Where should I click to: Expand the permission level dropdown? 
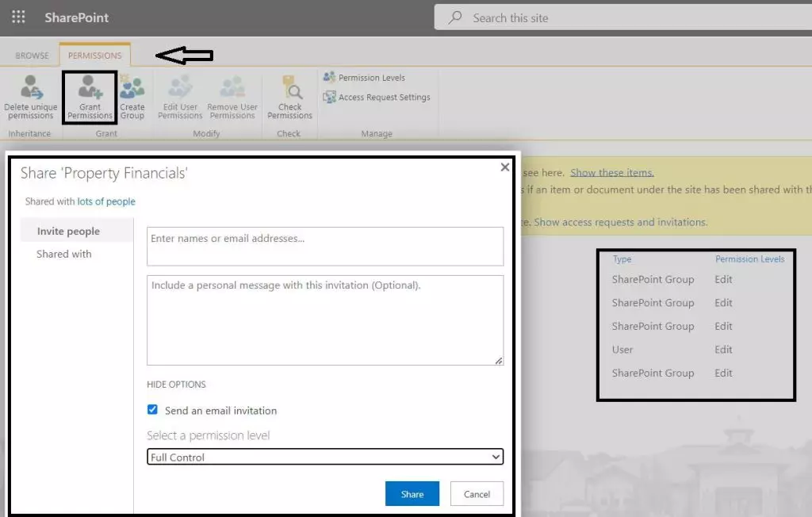click(x=325, y=457)
